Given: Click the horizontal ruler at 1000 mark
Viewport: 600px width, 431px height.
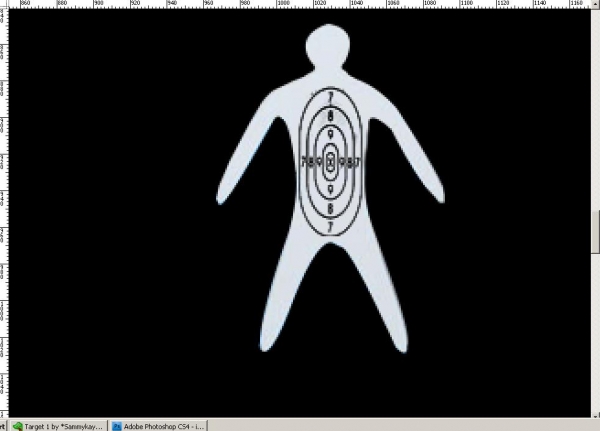Looking at the screenshot, I should (283, 4).
